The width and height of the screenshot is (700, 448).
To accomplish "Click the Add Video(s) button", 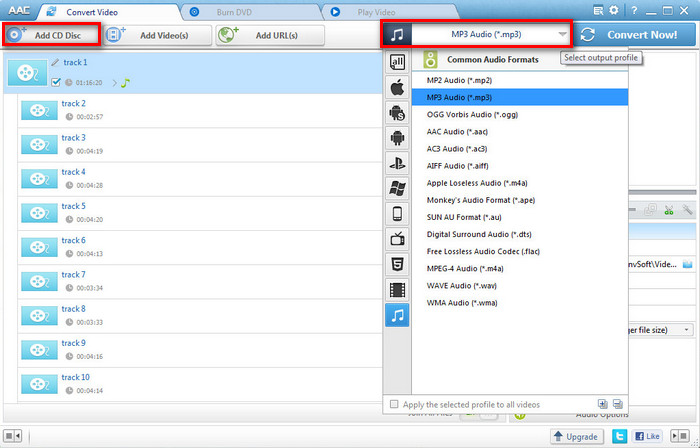I will pyautogui.click(x=158, y=35).
